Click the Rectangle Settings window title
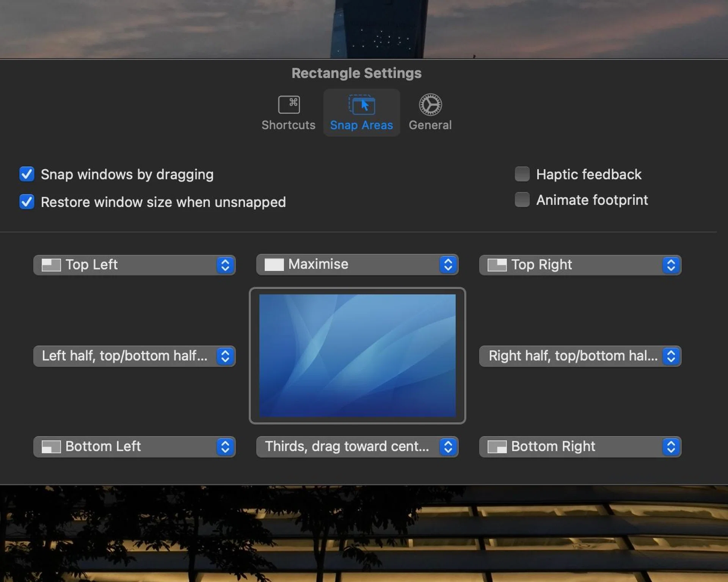This screenshot has width=728, height=582. pos(356,73)
